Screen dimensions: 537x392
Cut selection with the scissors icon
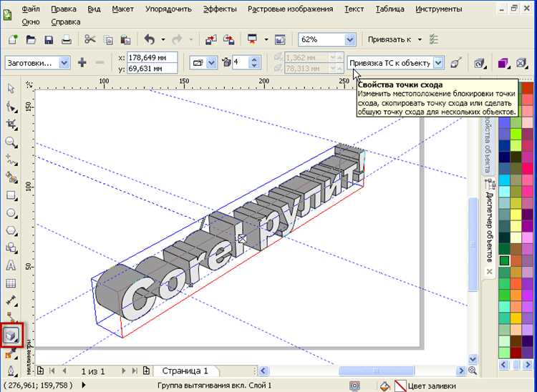pyautogui.click(x=90, y=39)
